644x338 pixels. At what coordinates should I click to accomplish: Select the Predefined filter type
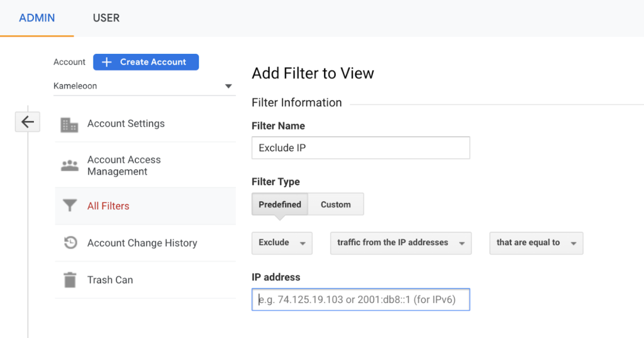pos(280,204)
